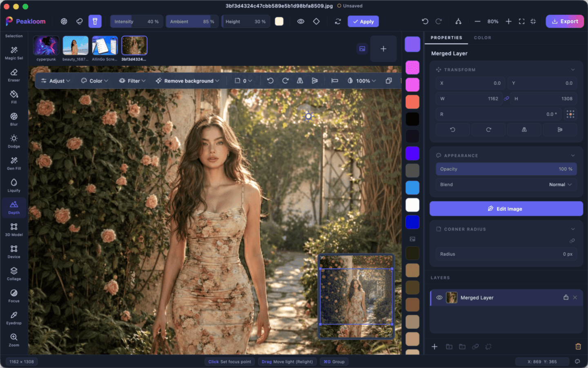Open the 3D Model tool
Image resolution: width=588 pixels, height=368 pixels.
14,230
